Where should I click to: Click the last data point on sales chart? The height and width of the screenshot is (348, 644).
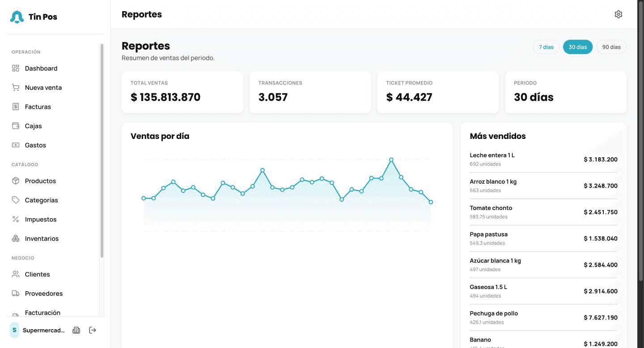[x=431, y=202]
